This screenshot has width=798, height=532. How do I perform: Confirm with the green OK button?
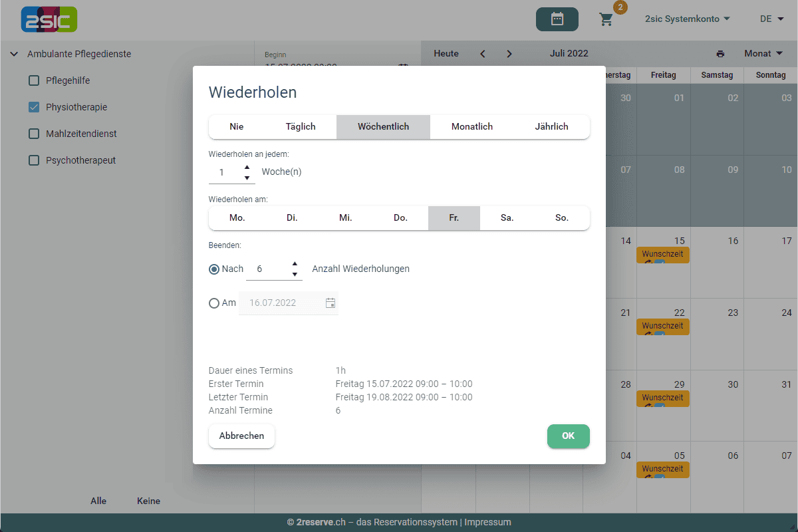pyautogui.click(x=568, y=436)
